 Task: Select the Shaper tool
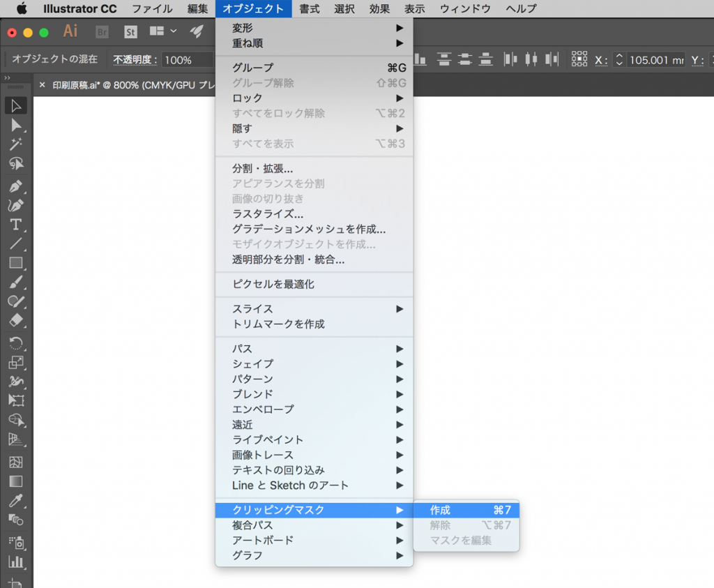pyautogui.click(x=16, y=301)
